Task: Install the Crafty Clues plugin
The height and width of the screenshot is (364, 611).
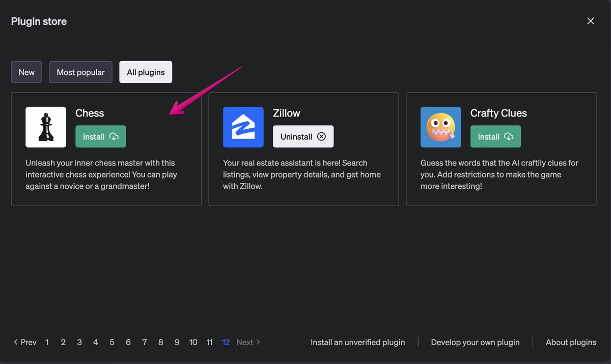Action: [496, 136]
